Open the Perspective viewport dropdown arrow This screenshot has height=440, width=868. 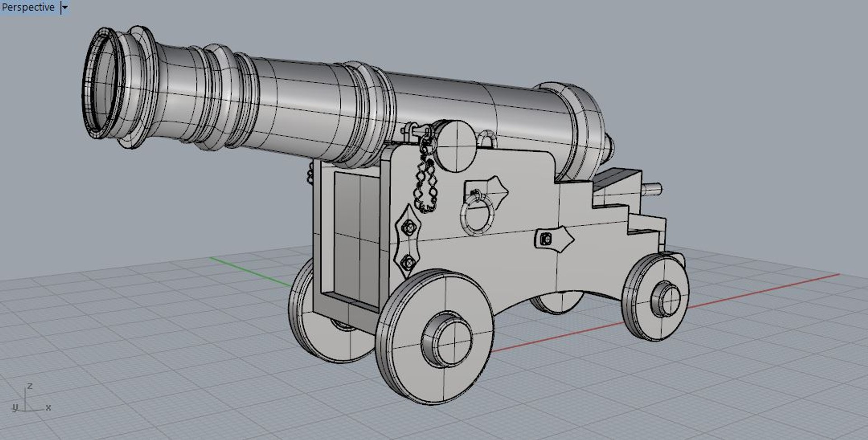point(65,7)
